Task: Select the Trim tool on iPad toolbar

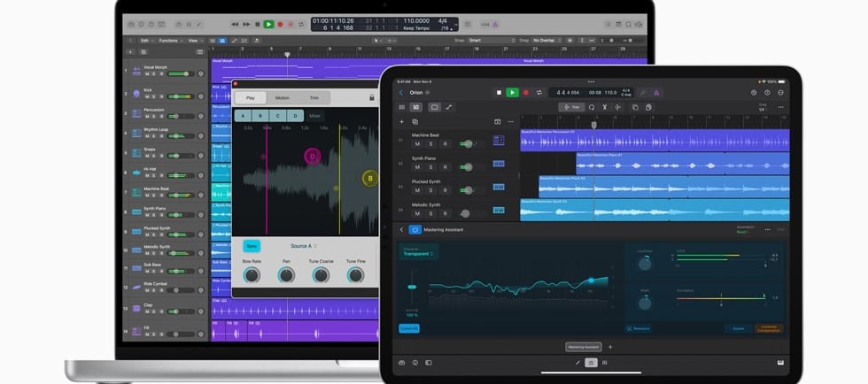Action: (x=571, y=107)
